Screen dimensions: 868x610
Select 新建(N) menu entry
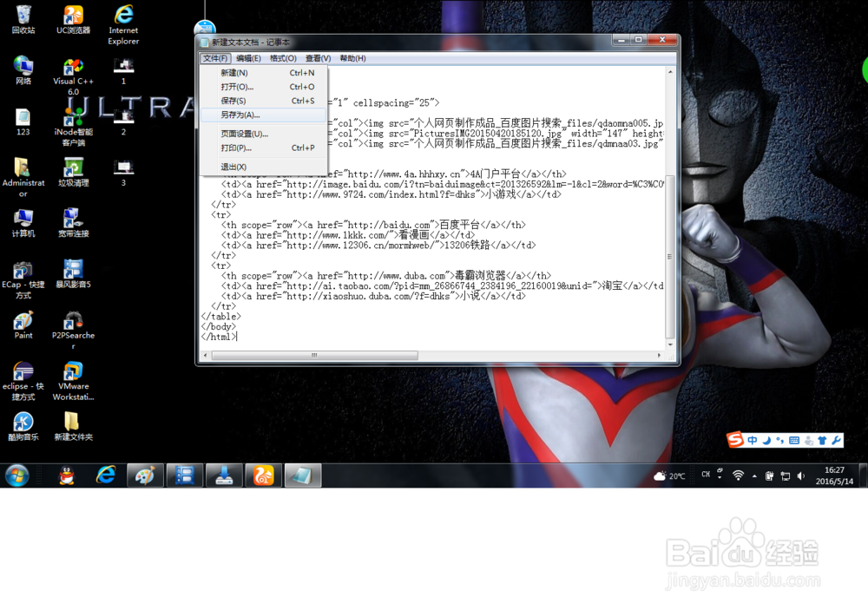[264, 73]
